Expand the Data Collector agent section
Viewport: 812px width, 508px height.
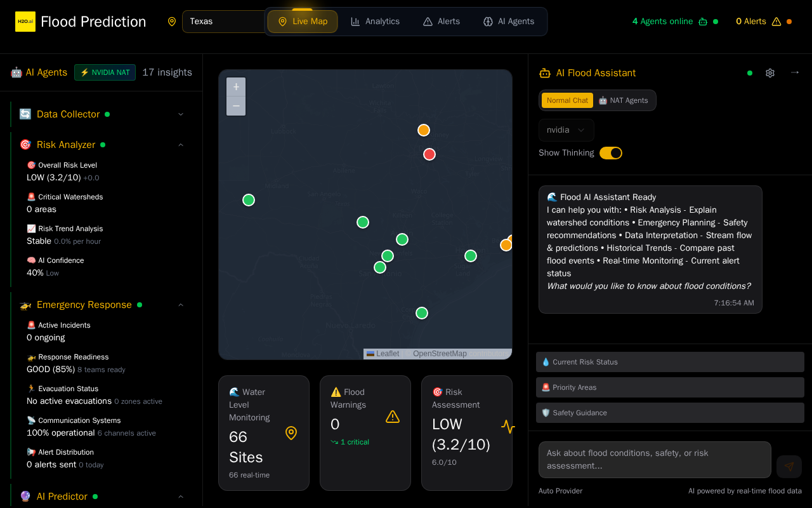point(181,114)
